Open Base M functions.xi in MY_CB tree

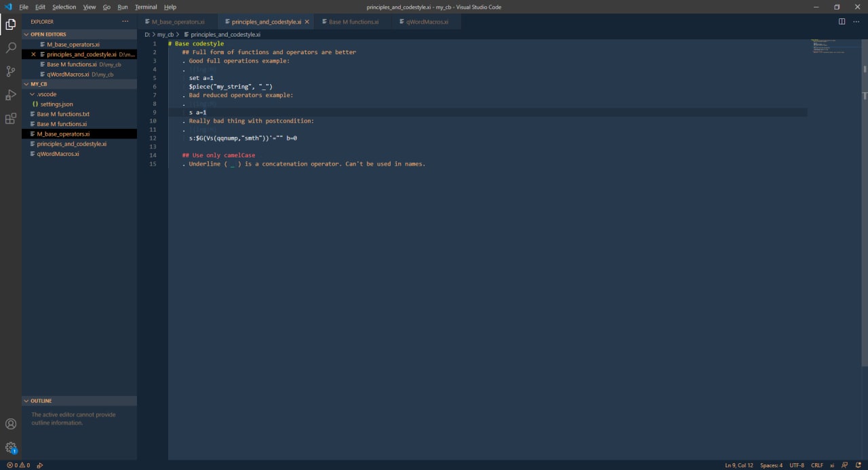click(79, 124)
